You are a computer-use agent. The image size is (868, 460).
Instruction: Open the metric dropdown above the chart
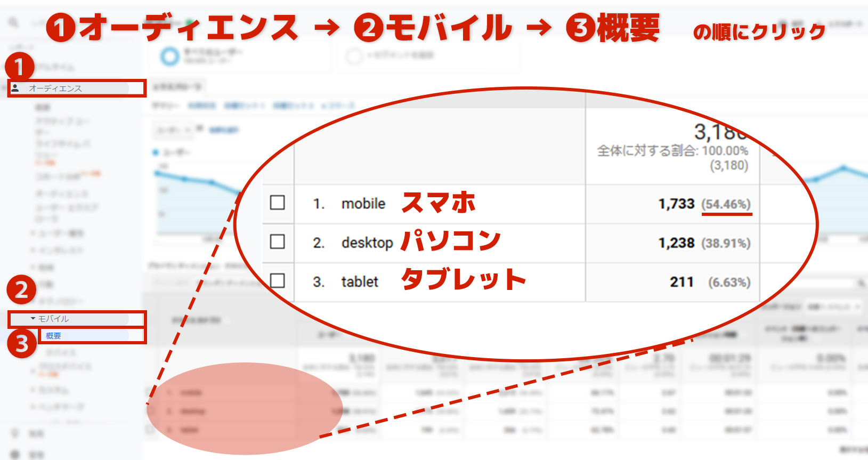[173, 130]
